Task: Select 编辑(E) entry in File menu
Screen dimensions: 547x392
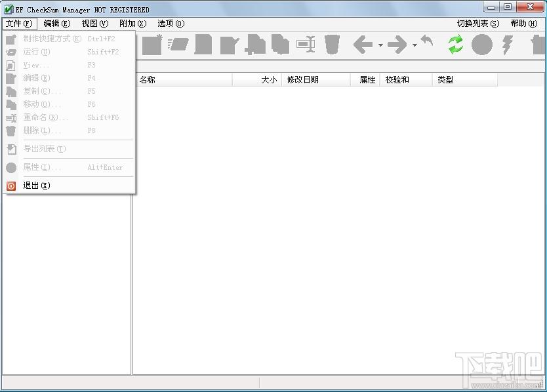Action: 69,78
